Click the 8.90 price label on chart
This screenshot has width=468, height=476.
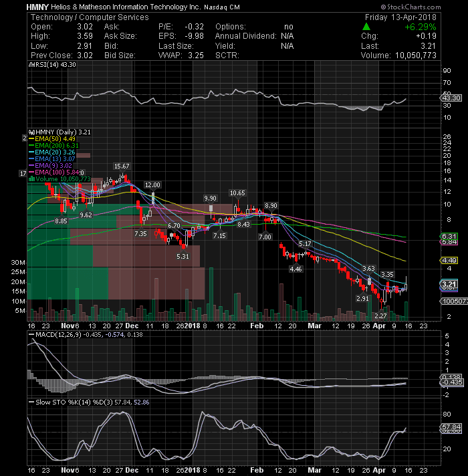[x=271, y=205]
